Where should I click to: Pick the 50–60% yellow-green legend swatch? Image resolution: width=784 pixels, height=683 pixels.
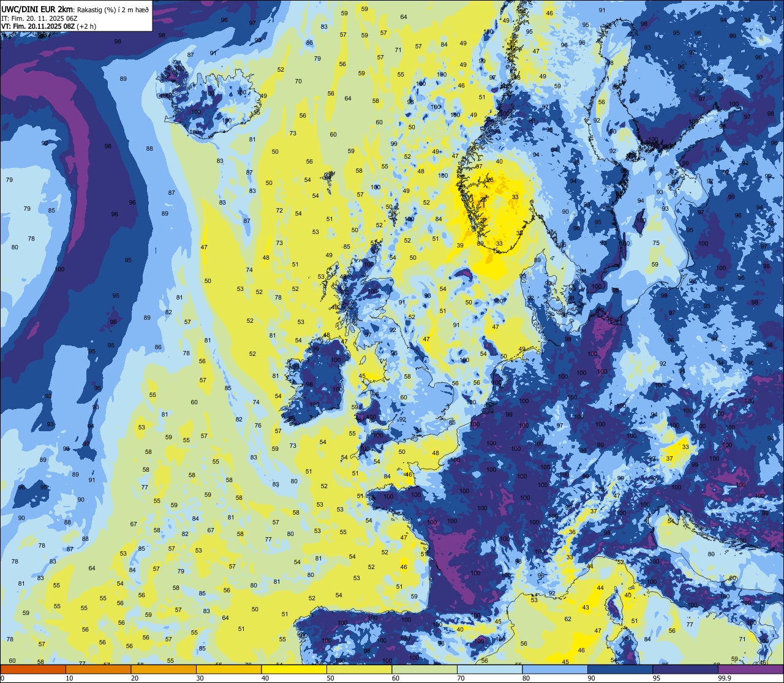[x=359, y=670]
